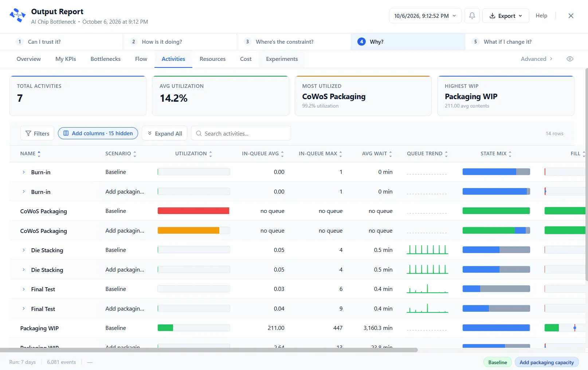Image resolution: width=588 pixels, height=370 pixels.
Task: Sort by the STATE MIX column
Action: [x=496, y=153]
